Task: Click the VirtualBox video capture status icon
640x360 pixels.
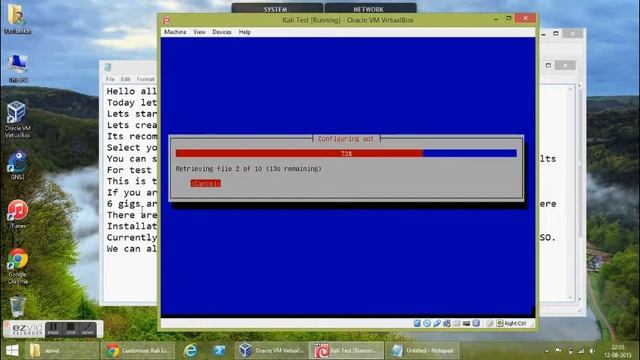Action: pos(467,323)
